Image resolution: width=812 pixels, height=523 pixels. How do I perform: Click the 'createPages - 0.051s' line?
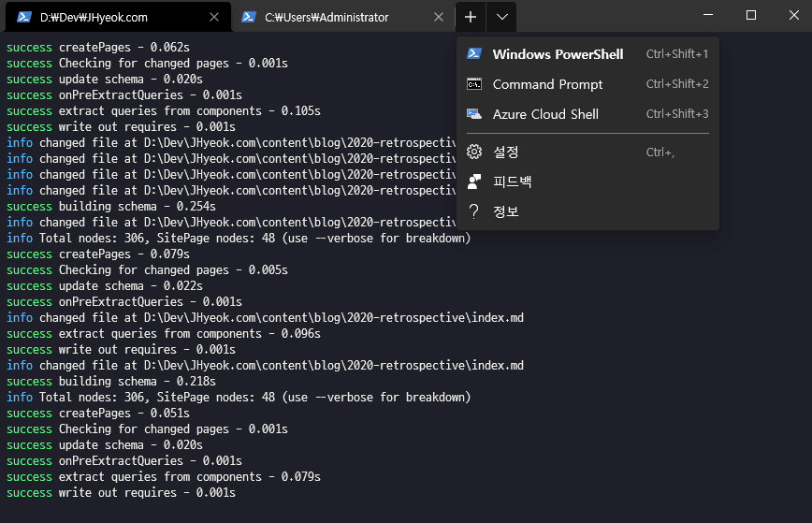point(98,414)
